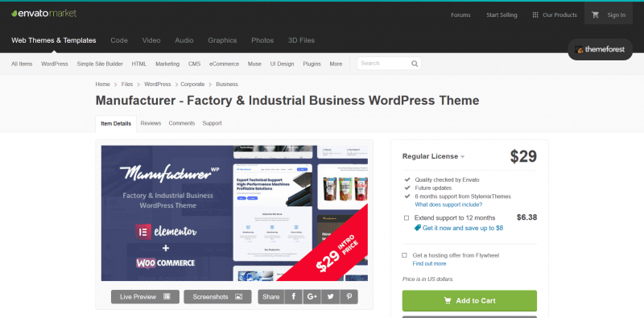The width and height of the screenshot is (644, 318).
Task: Open the Marketing category
Action: tap(167, 64)
